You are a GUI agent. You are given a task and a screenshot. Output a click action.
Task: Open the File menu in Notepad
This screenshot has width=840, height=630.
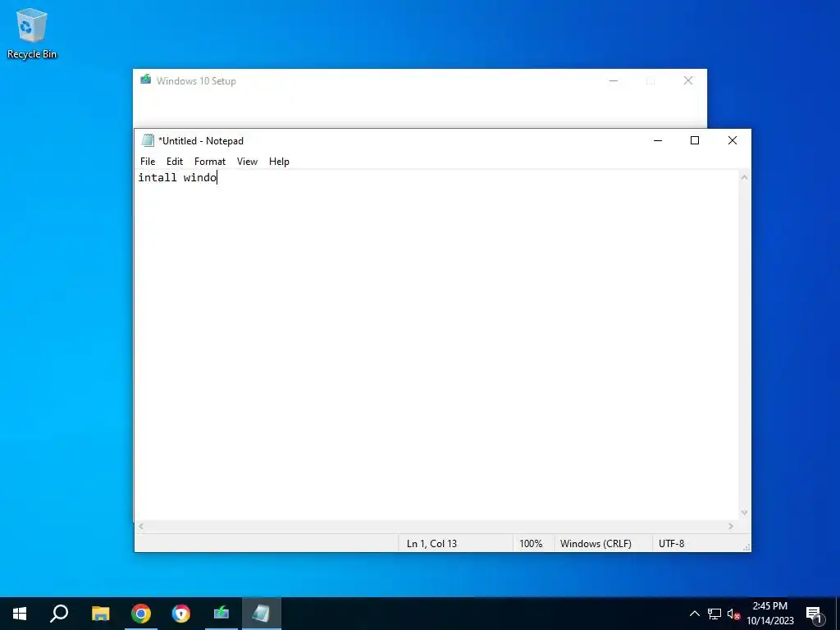pyautogui.click(x=148, y=162)
